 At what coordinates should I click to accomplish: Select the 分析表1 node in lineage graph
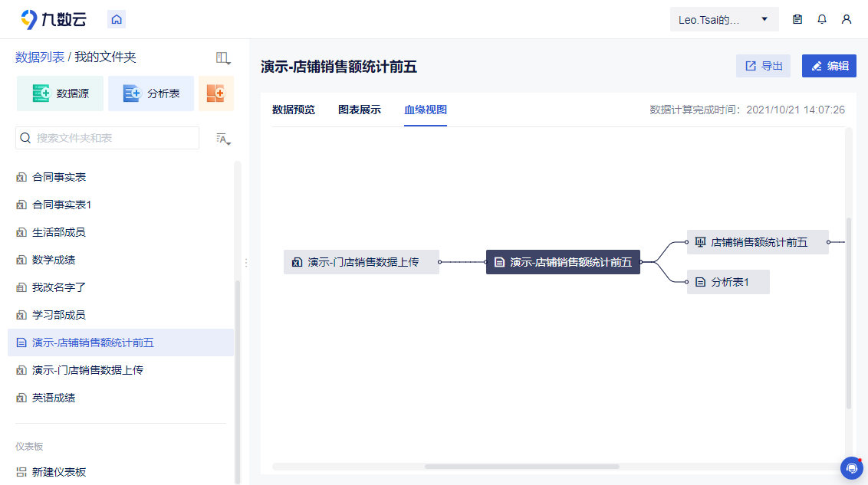(728, 282)
